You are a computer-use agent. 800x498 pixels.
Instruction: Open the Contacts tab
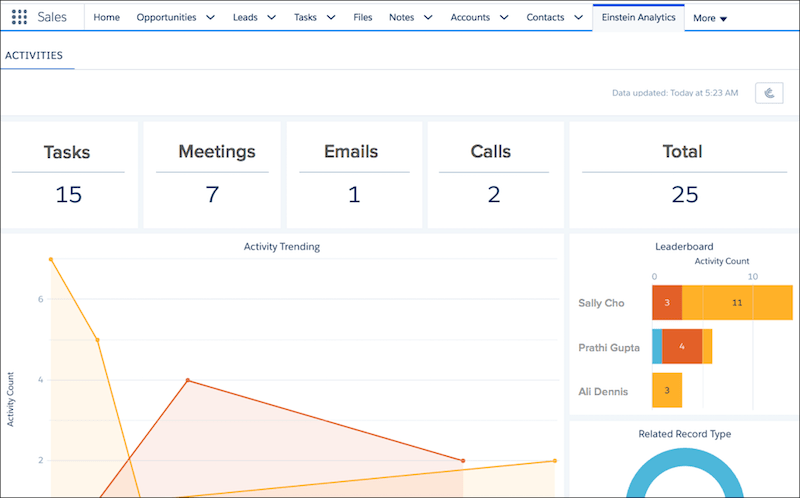tap(545, 17)
